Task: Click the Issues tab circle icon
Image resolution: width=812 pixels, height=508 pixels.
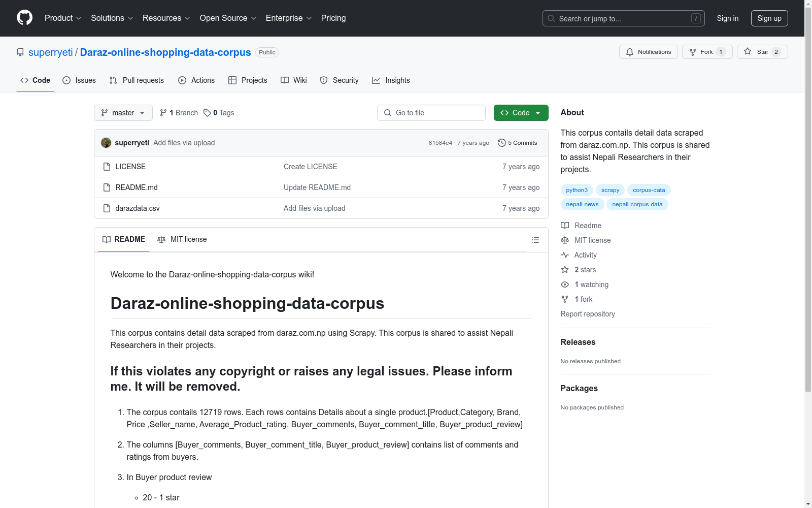Action: [x=66, y=80]
